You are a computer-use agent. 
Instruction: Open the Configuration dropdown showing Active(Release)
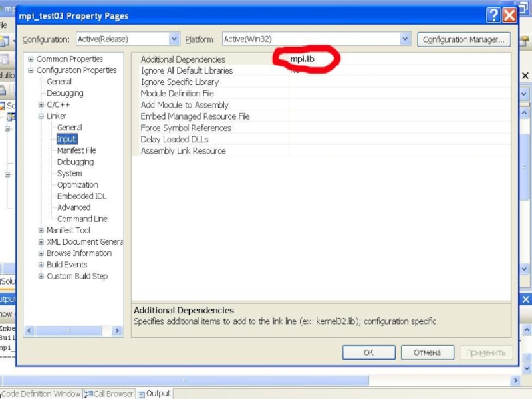click(174, 39)
